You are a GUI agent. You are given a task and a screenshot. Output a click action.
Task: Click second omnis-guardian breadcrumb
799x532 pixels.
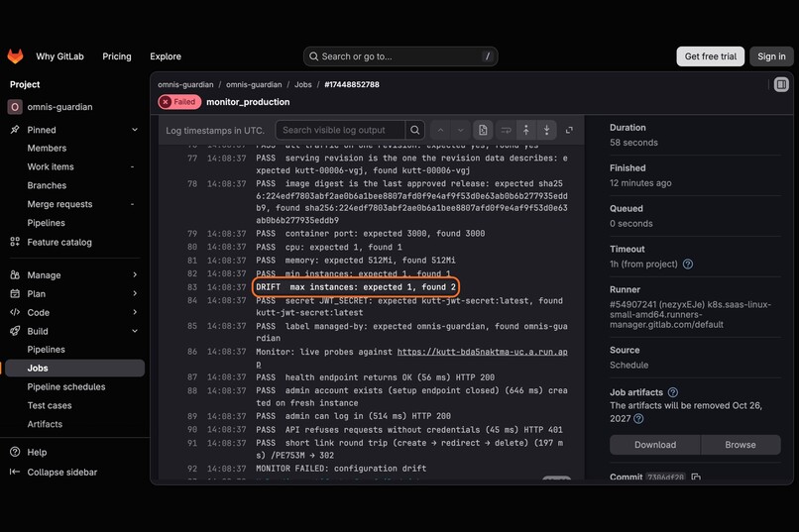point(254,84)
